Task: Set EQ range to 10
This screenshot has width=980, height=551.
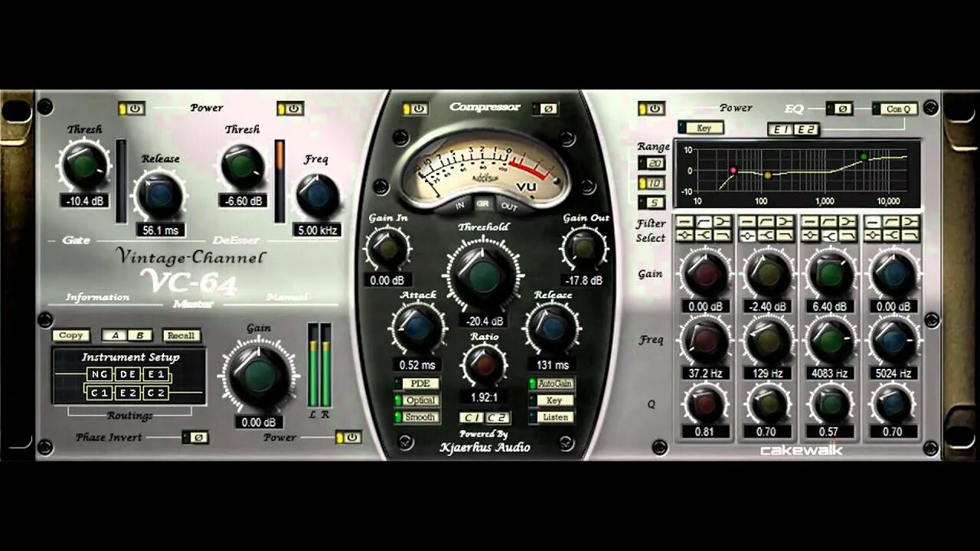Action: (652, 184)
